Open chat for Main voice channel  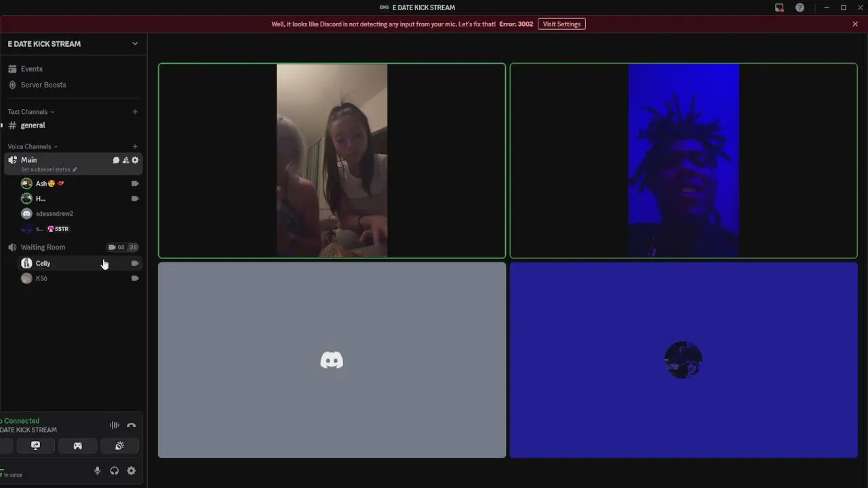116,160
